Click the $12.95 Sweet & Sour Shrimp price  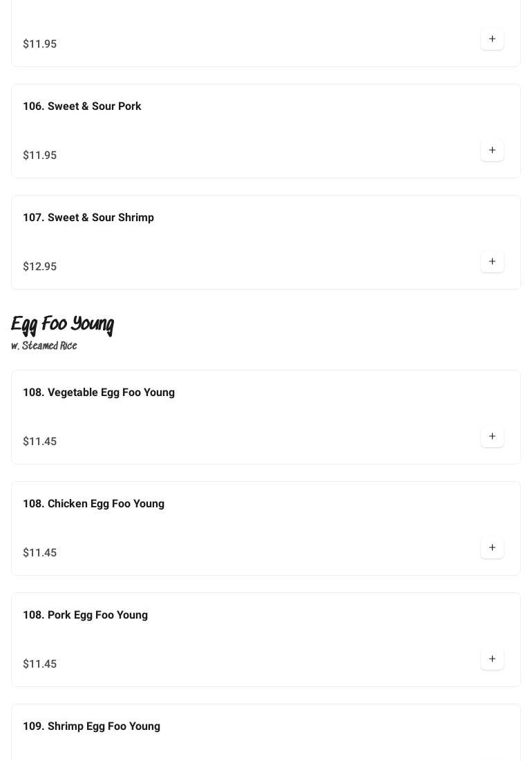pyautogui.click(x=39, y=267)
